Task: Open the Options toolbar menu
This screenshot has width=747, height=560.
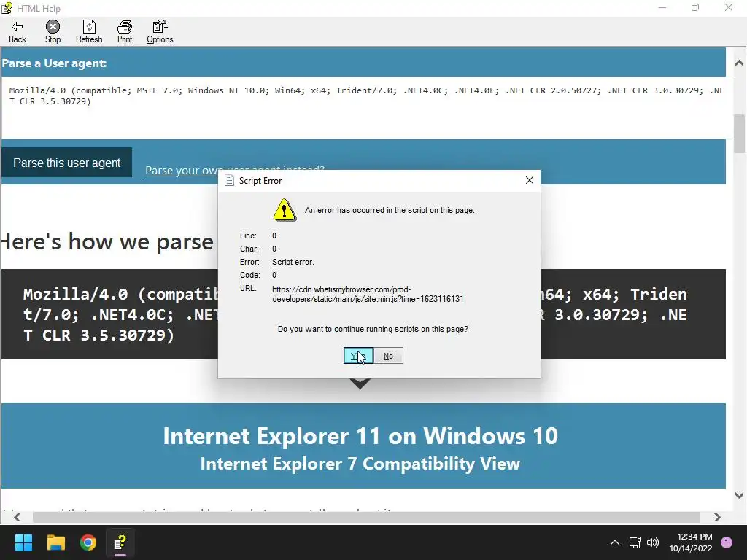Action: [160, 31]
